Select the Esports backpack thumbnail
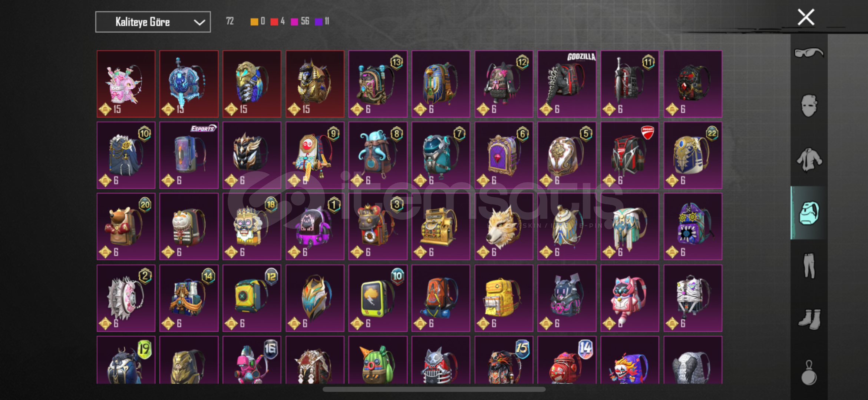Viewport: 868px width, 400px height. click(189, 155)
